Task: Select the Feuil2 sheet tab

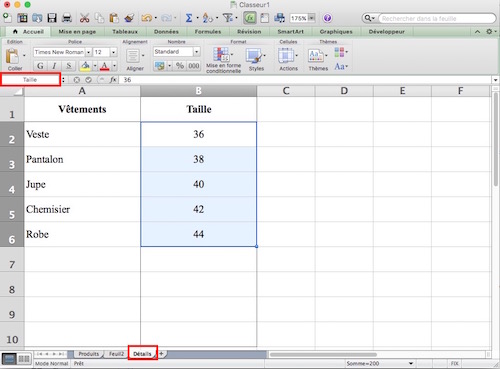Action: (x=116, y=354)
